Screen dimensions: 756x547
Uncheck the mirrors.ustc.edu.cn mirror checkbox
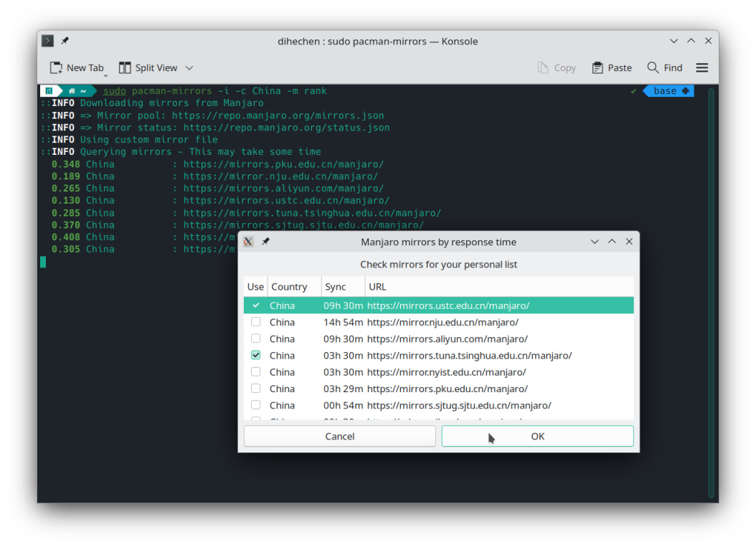pos(255,305)
